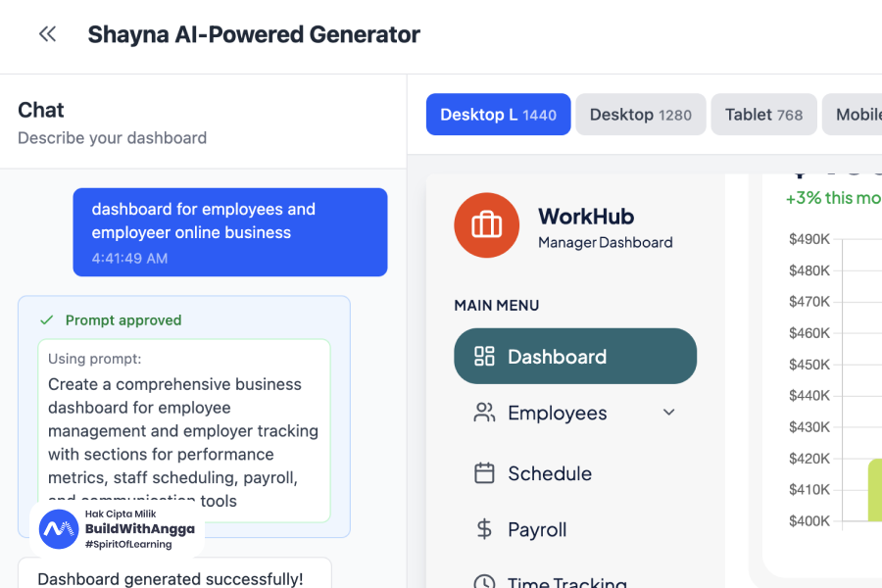Choose the Mobile viewport tab
The height and width of the screenshot is (588, 882).
pyautogui.click(x=856, y=115)
